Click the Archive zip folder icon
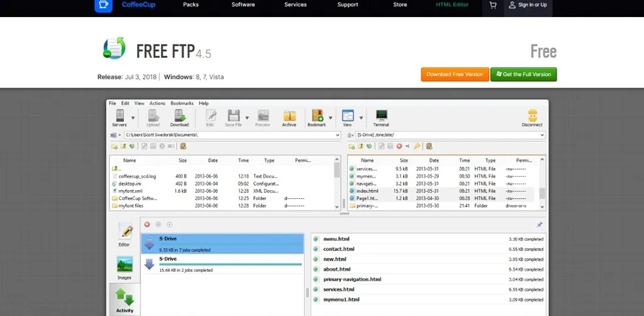 pos(289,115)
